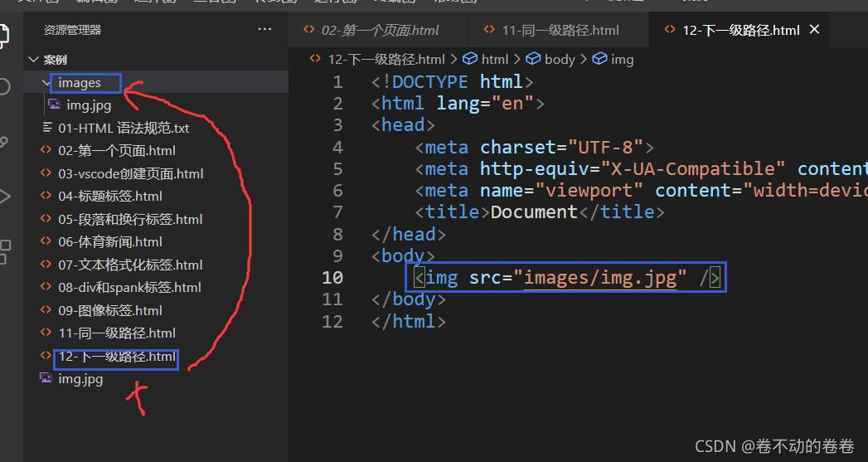868x462 pixels.
Task: Click the html breadcrumb segment
Action: coord(494,59)
